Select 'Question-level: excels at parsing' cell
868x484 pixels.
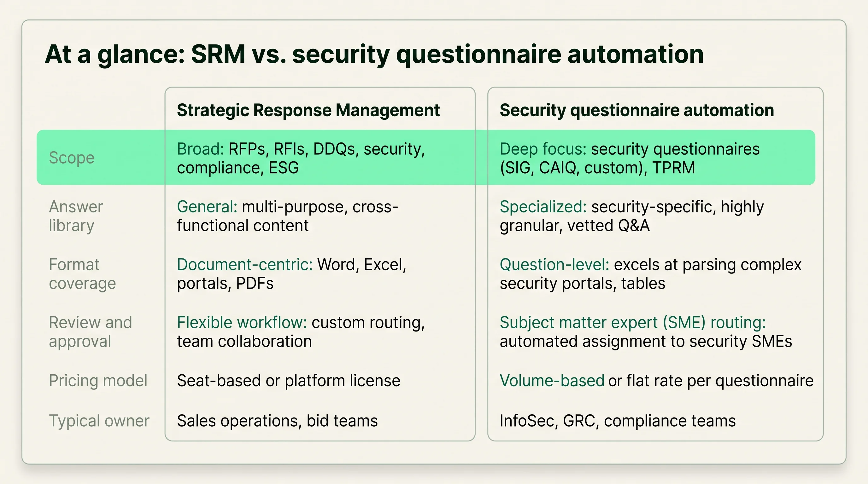tap(650, 274)
